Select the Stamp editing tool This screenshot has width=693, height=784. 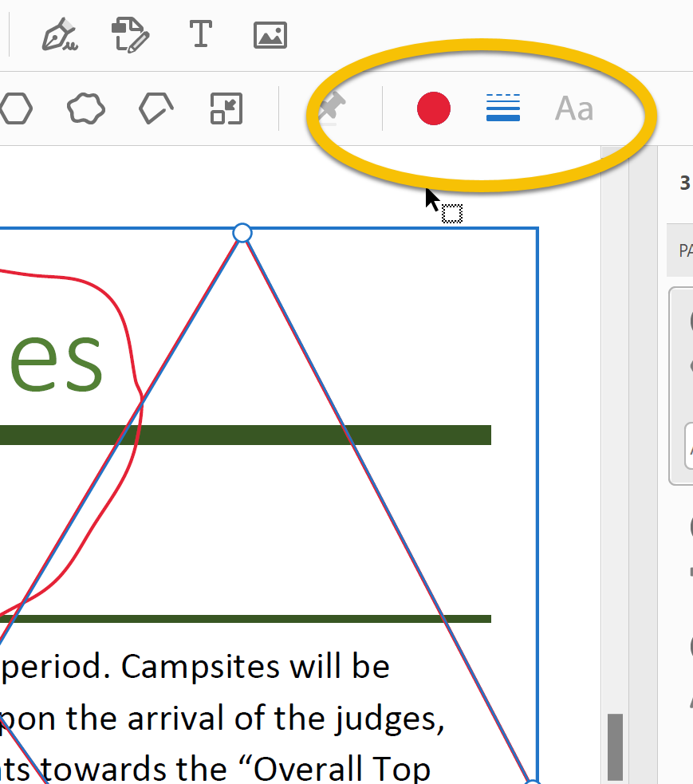pyautogui.click(x=130, y=35)
